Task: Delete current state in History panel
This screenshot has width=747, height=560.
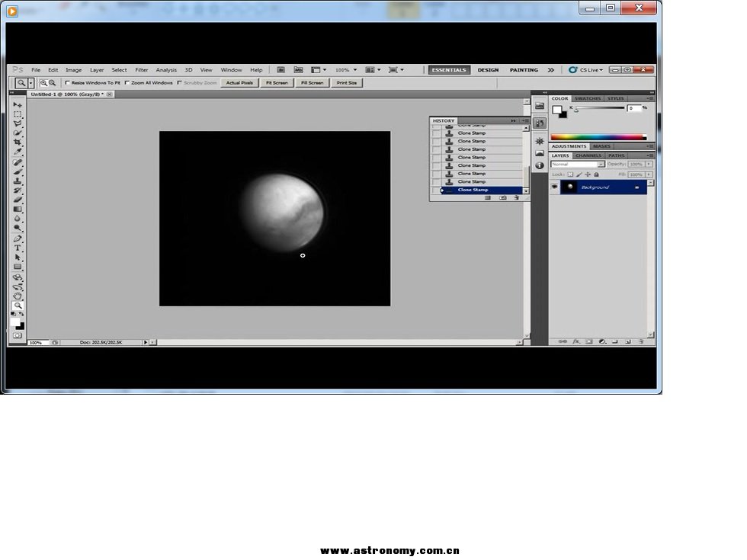Action: (517, 197)
